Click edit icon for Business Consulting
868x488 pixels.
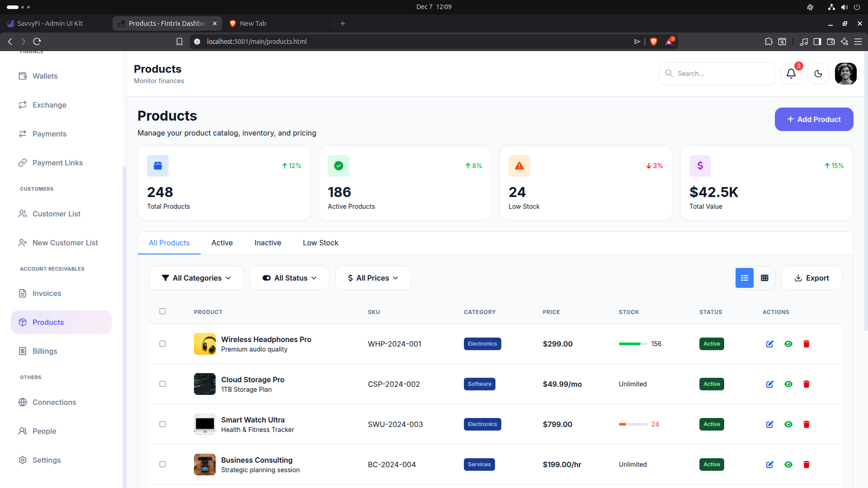click(x=769, y=465)
